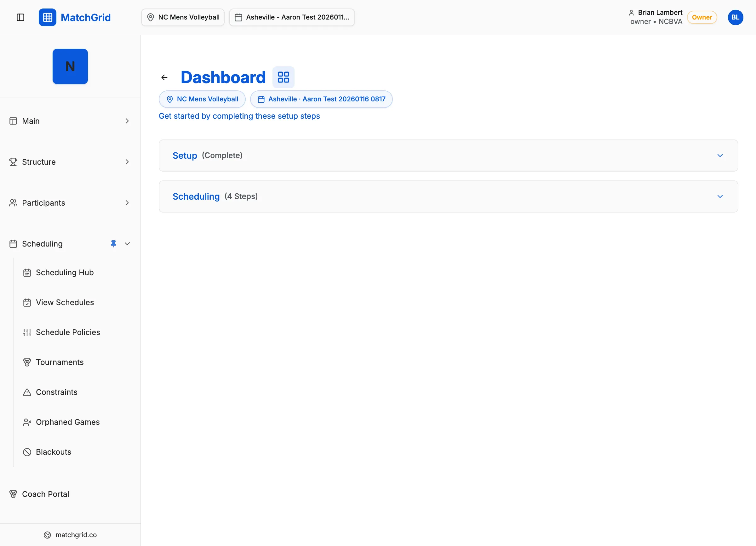The height and width of the screenshot is (546, 756).
Task: Collapse the Scheduling sidebar section chevron
Action: [x=127, y=243]
